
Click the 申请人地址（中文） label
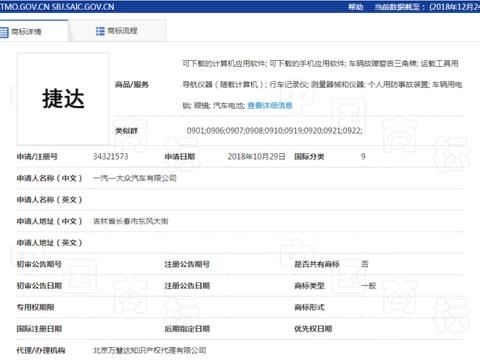49,221
